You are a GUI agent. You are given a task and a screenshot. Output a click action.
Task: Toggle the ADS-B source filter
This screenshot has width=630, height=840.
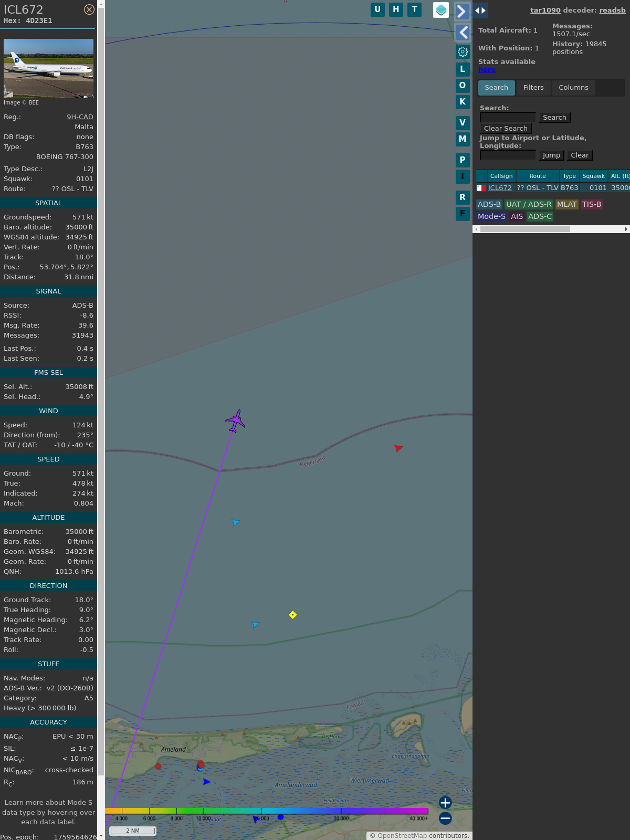[489, 204]
